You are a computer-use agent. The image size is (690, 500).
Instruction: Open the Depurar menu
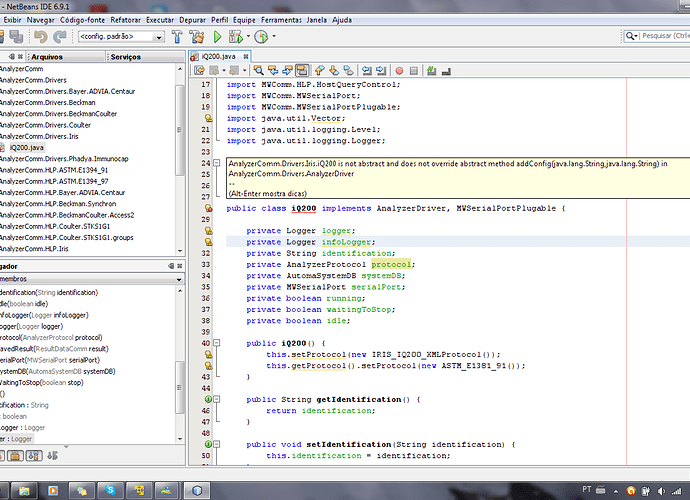point(192,20)
